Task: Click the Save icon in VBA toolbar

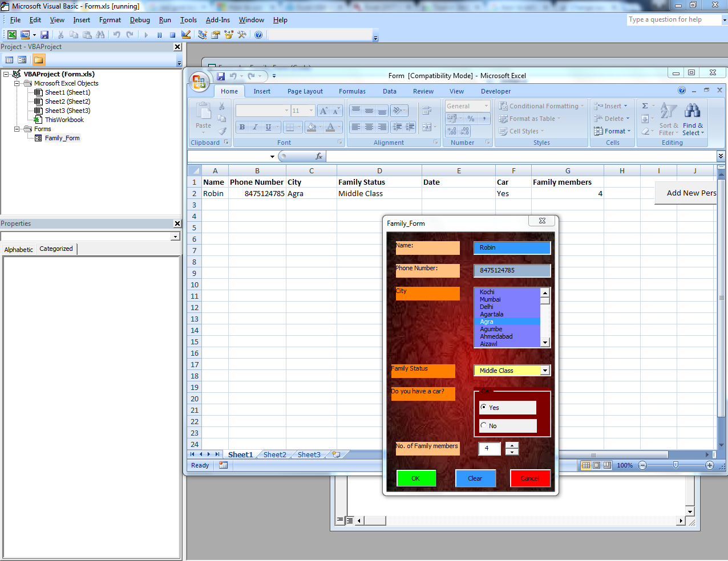Action: 45,35
